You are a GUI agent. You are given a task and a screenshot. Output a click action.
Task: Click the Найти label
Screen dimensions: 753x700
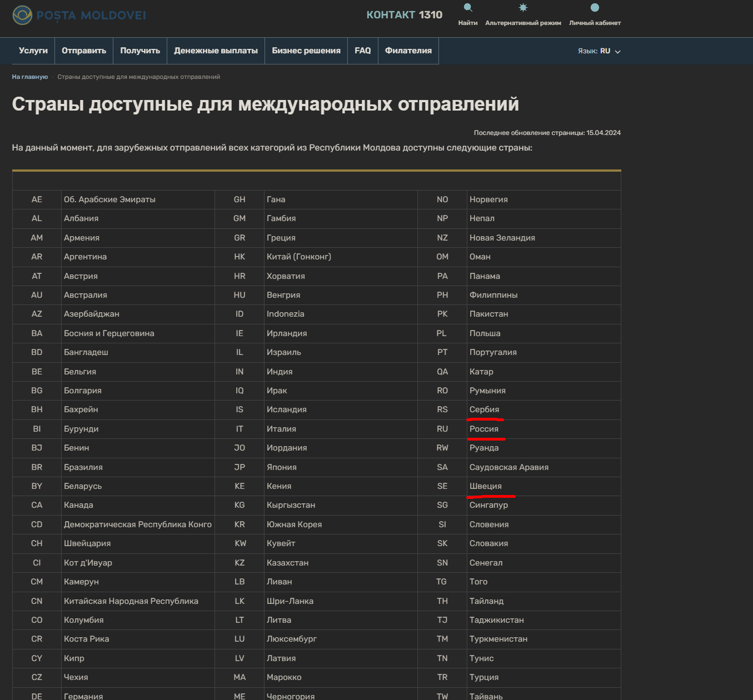468,23
